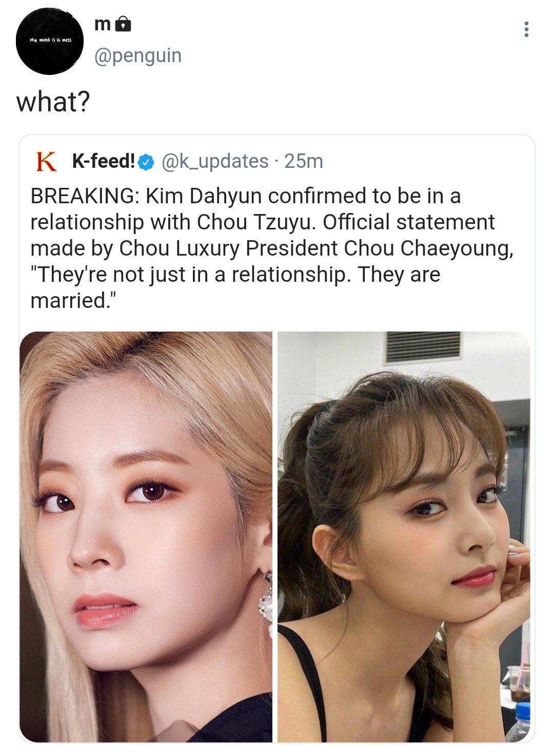Tap the blue verified checkmark badge
The width and height of the screenshot is (554, 756).
(x=146, y=162)
